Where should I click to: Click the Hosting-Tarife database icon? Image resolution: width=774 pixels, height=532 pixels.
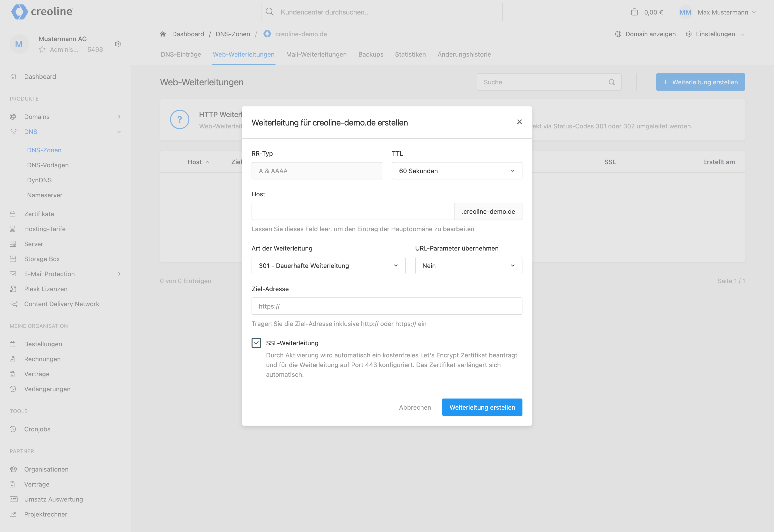(13, 229)
